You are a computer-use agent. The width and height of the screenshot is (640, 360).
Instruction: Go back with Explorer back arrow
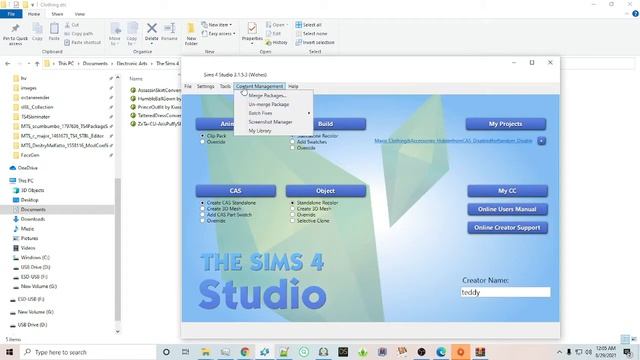8,64
